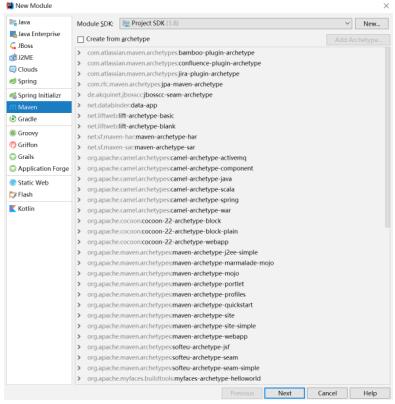Select the Griffon module icon
The height and width of the screenshot is (404, 395).
[13, 145]
